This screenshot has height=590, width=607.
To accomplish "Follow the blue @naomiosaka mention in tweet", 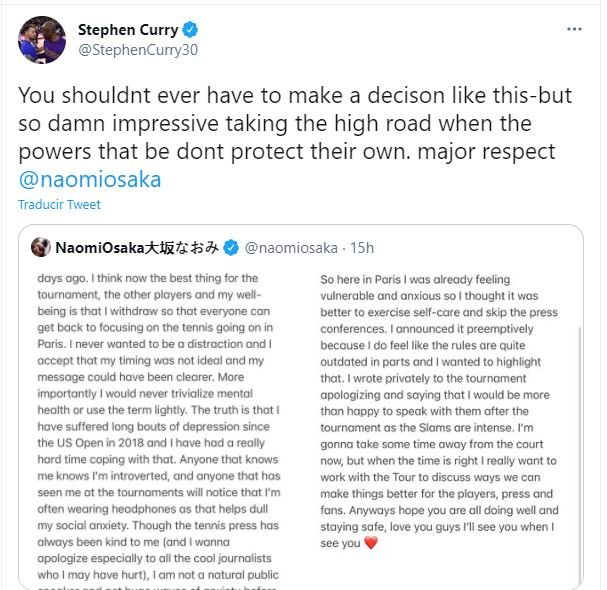I will 89,179.
